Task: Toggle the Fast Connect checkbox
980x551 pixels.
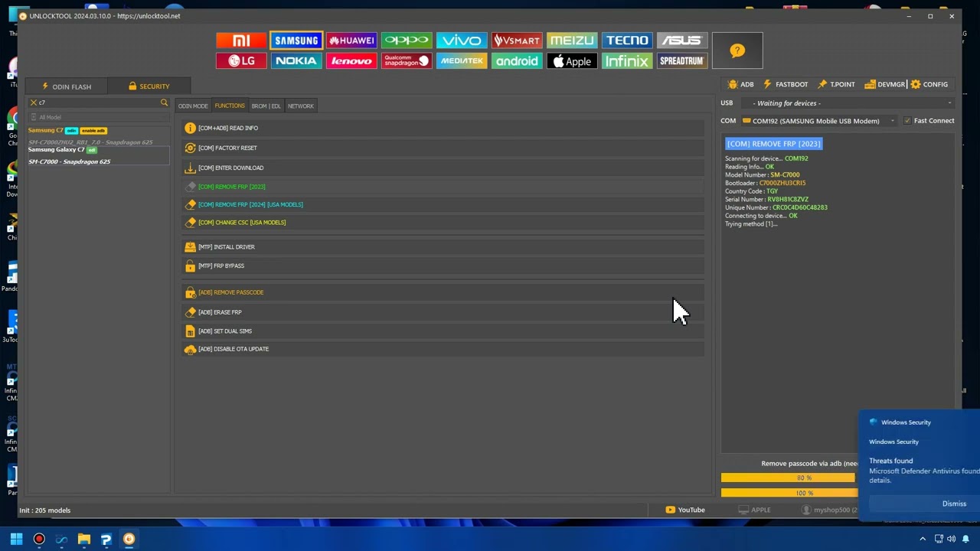Action: 907,121
